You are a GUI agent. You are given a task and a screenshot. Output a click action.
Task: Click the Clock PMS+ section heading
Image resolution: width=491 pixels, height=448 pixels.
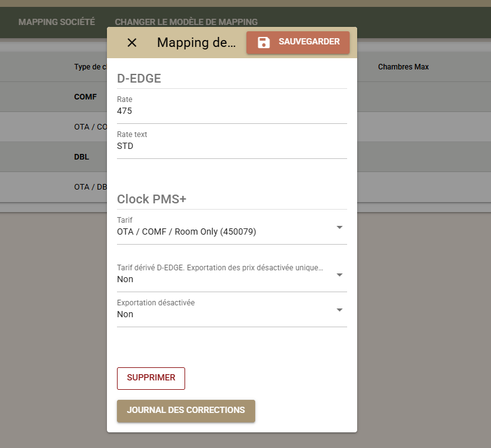pos(151,199)
